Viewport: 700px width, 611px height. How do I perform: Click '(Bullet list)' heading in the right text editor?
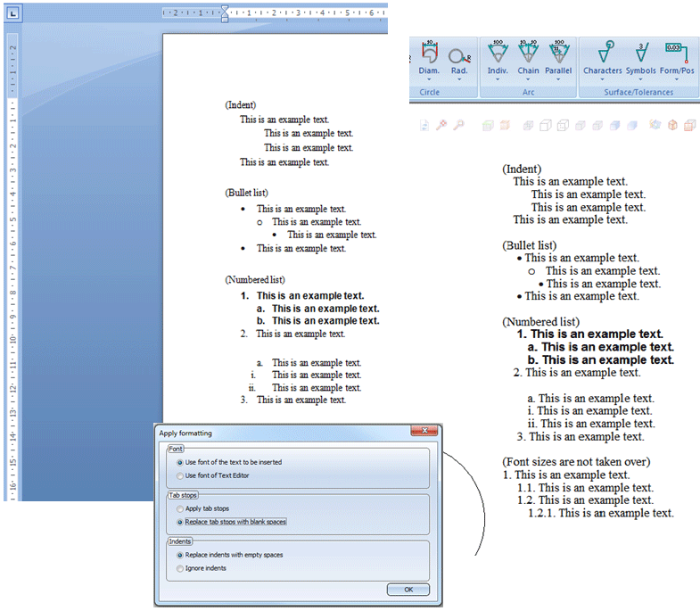(530, 245)
